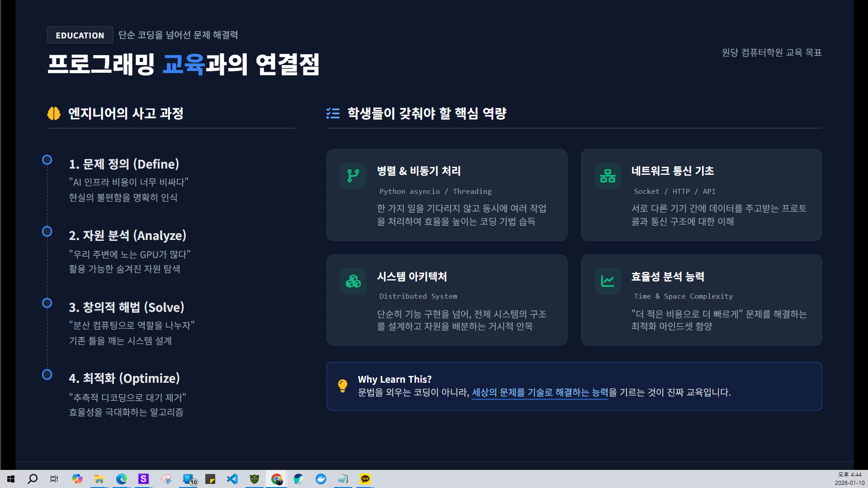This screenshot has width=868, height=488.
Task: Open Visual Studio Code from taskbar
Action: point(232,479)
